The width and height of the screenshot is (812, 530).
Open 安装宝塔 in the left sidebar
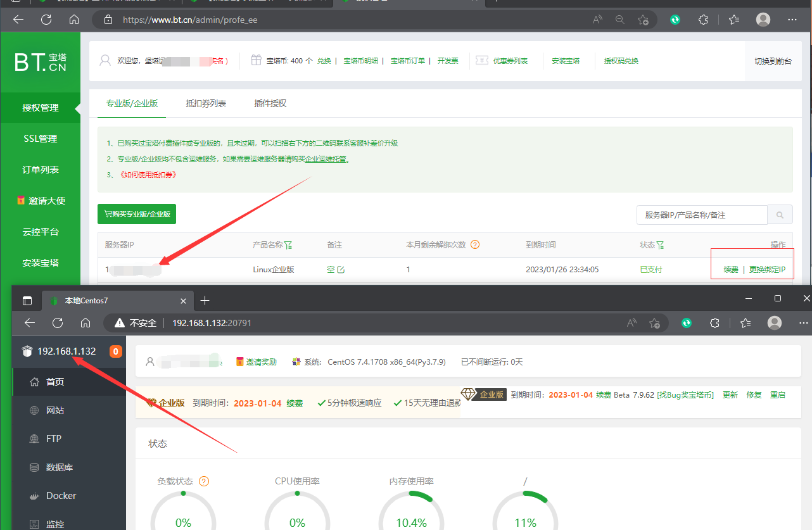(41, 263)
